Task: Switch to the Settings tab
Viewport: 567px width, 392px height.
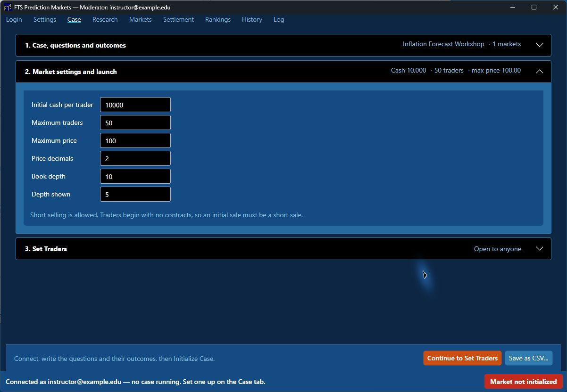Action: pos(45,19)
